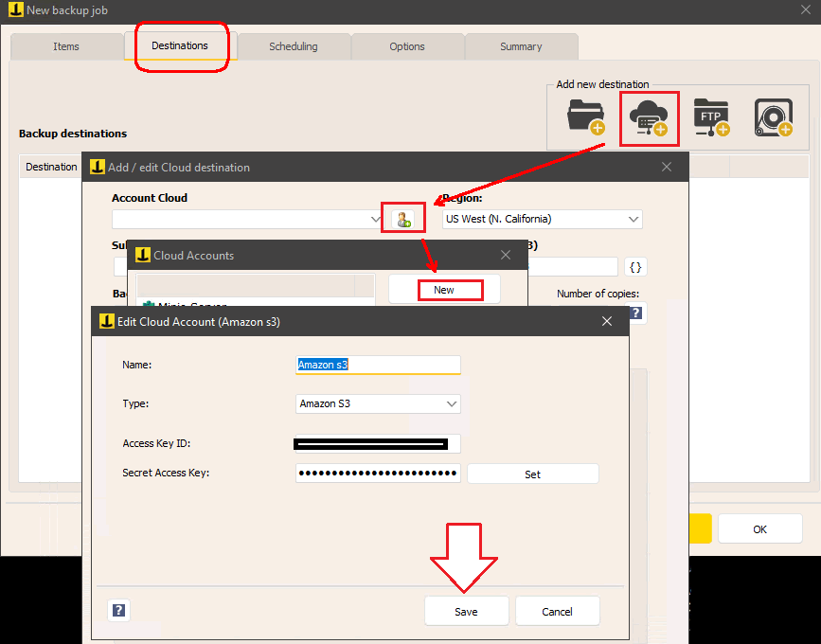Screen dimensions: 821x644
Task: Open the Summary tab
Action: pyautogui.click(x=521, y=46)
